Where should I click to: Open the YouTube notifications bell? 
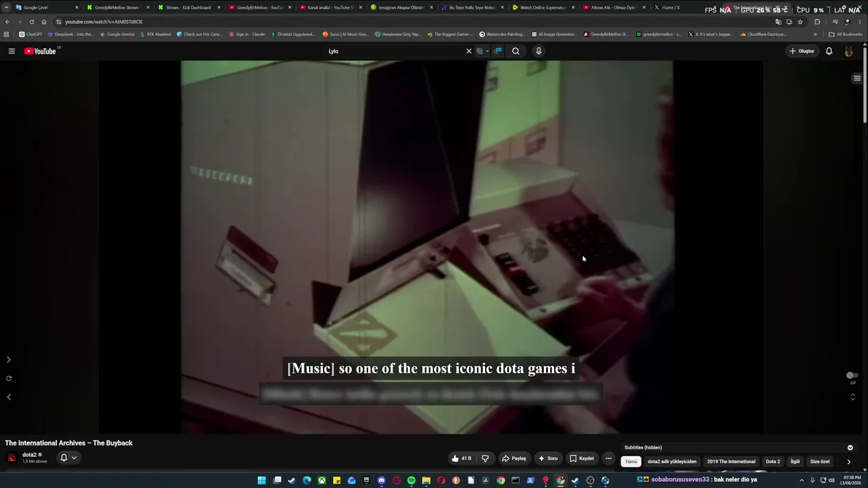click(x=829, y=51)
